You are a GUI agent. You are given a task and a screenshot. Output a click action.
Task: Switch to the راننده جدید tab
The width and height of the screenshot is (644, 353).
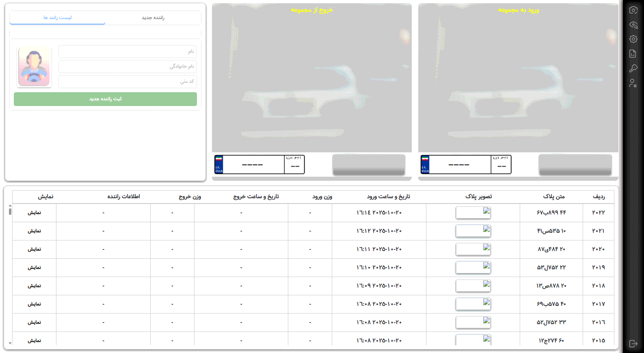coord(153,17)
